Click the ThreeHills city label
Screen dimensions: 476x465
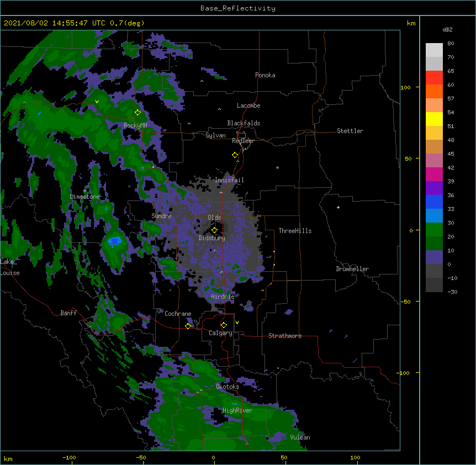coord(295,231)
